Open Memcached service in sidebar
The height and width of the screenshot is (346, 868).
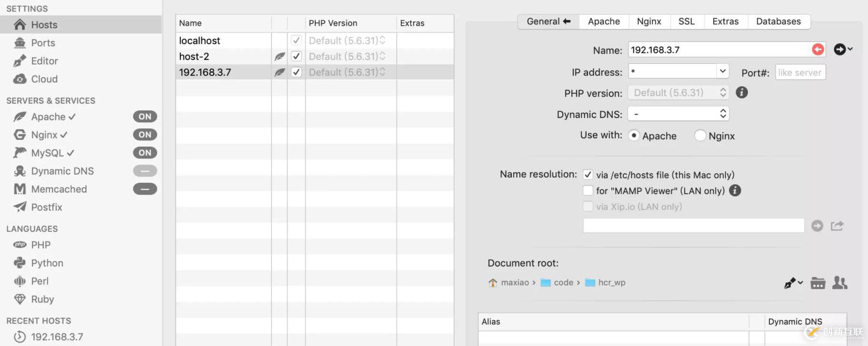59,189
